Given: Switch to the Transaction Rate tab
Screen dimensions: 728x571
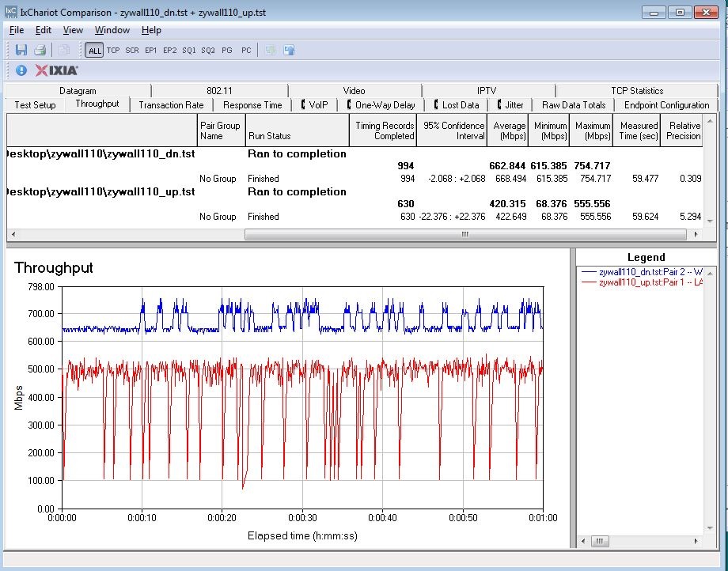Looking at the screenshot, I should [172, 105].
